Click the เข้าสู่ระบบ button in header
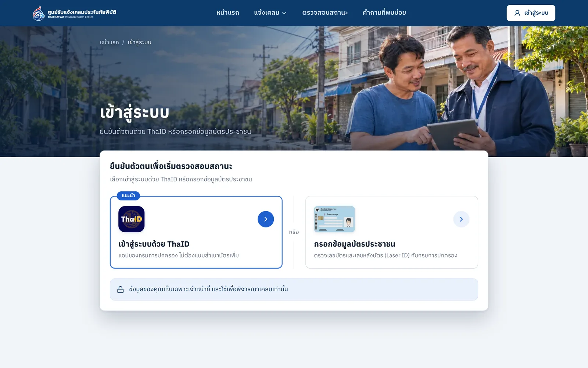Screen dimensions: 588x368 531,13
